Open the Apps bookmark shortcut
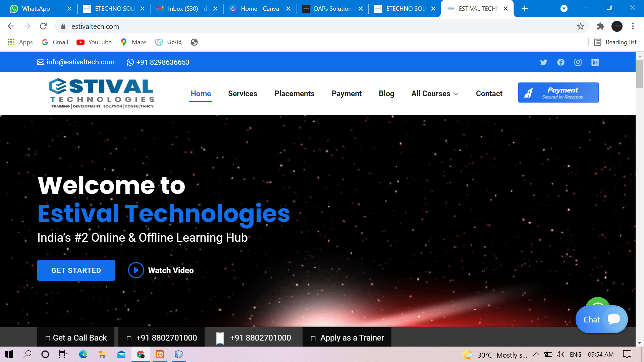Image resolution: width=644 pixels, height=362 pixels. pos(20,42)
